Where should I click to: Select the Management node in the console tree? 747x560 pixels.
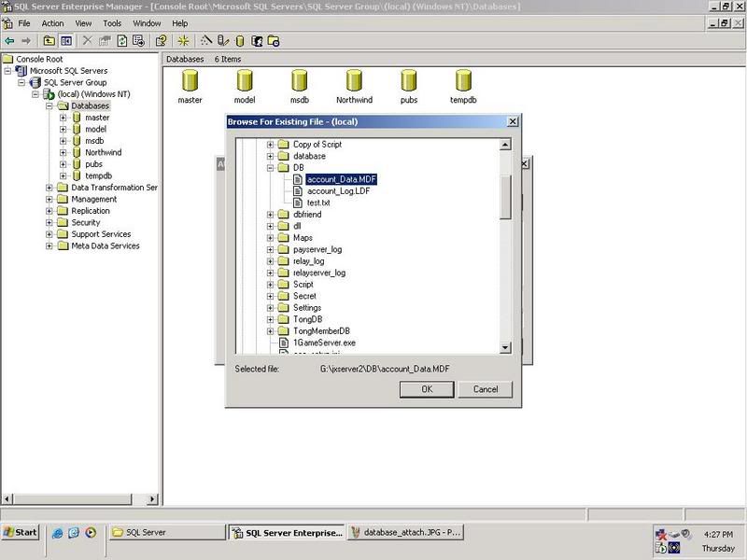coord(94,199)
